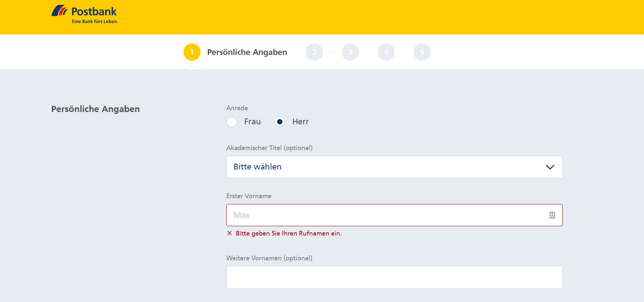This screenshot has height=302, width=644.
Task: Open the Akademischer Titel dropdown
Action: pyautogui.click(x=394, y=167)
